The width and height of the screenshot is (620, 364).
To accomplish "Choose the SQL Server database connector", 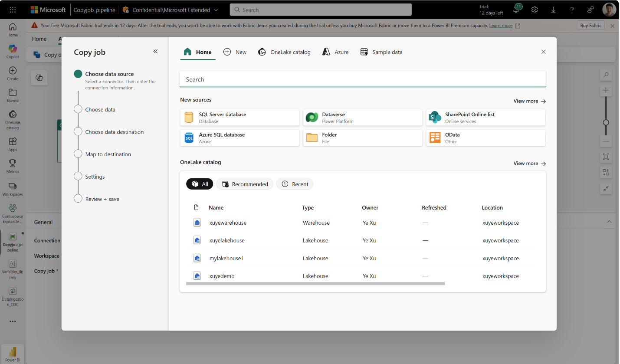I will pyautogui.click(x=239, y=118).
